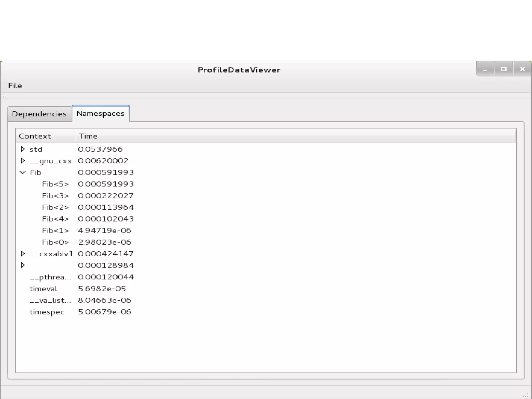Screen dimensions: 532x399
Task: Select the timespec entry
Action: pyautogui.click(x=47, y=312)
